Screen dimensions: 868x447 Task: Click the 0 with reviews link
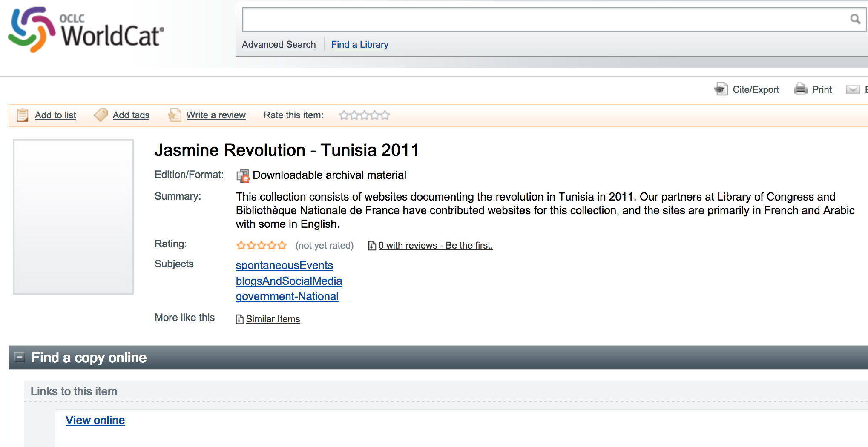click(x=435, y=246)
